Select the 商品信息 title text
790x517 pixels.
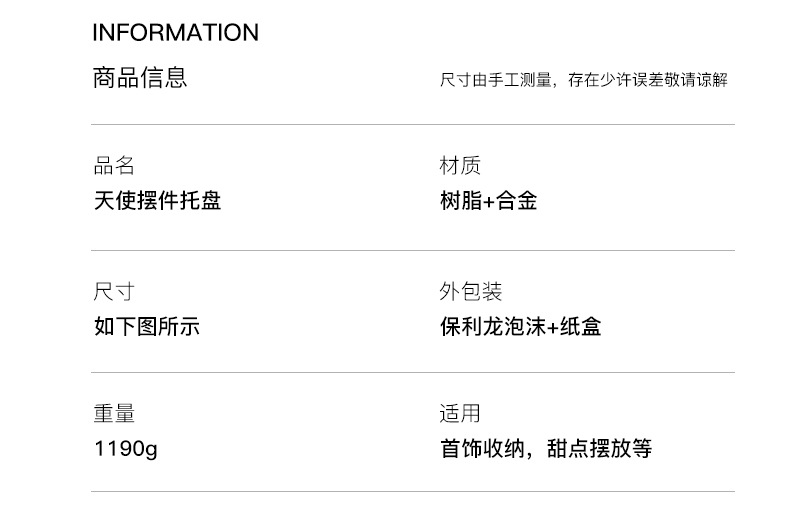point(139,78)
